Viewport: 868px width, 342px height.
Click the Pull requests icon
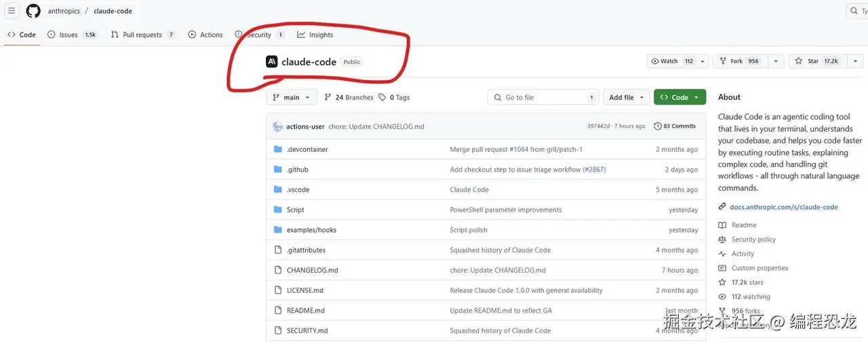click(115, 35)
